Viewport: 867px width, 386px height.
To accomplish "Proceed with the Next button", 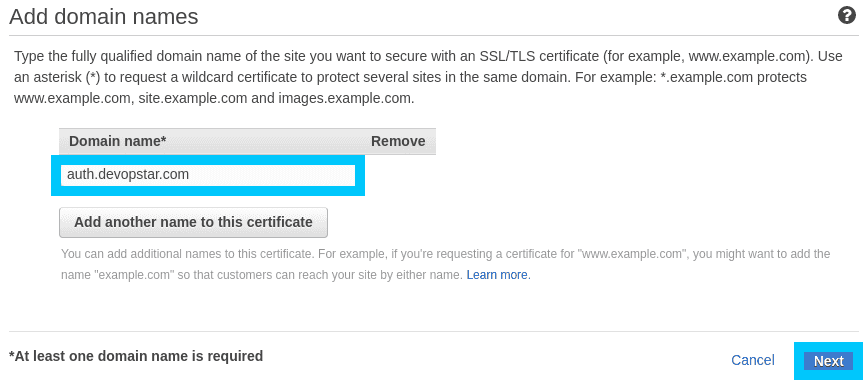I will point(828,361).
